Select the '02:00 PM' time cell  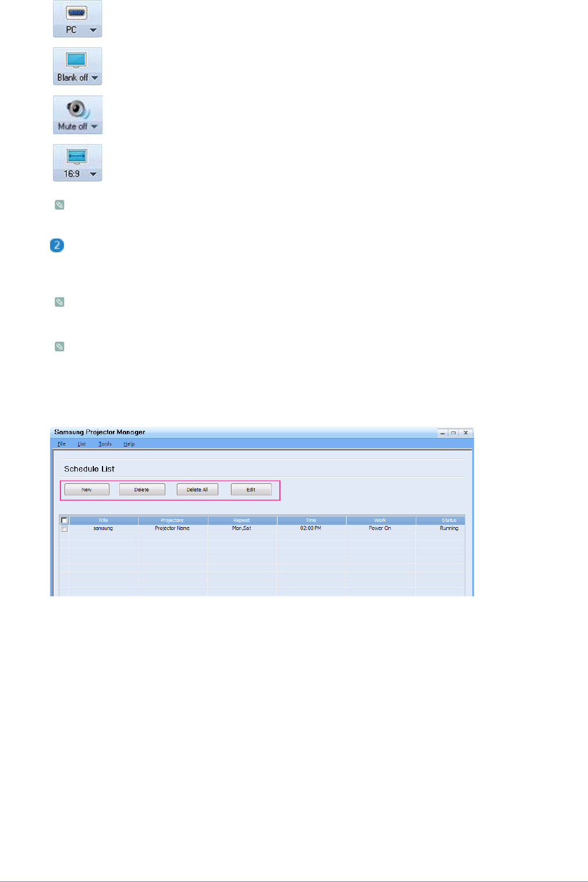(310, 528)
